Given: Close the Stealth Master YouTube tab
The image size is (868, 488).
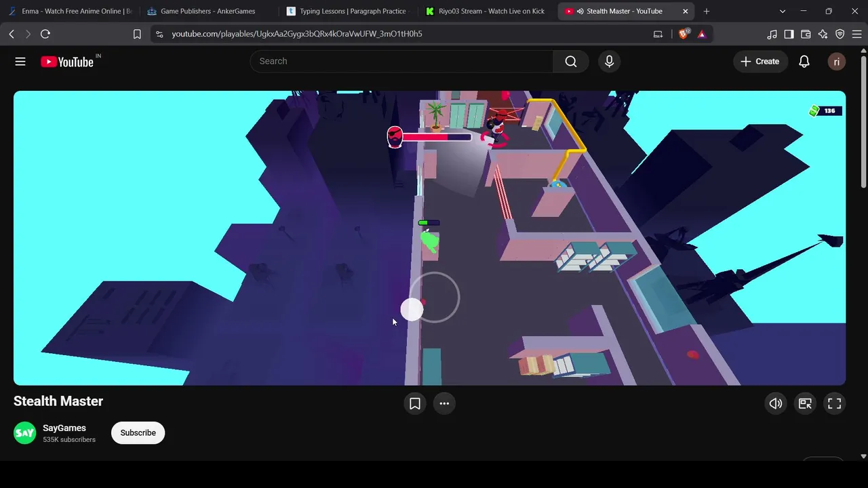Looking at the screenshot, I should coord(685,12).
